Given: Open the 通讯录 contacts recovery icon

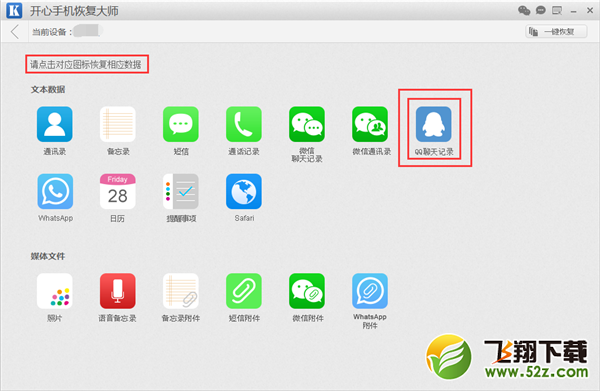Looking at the screenshot, I should 54,124.
